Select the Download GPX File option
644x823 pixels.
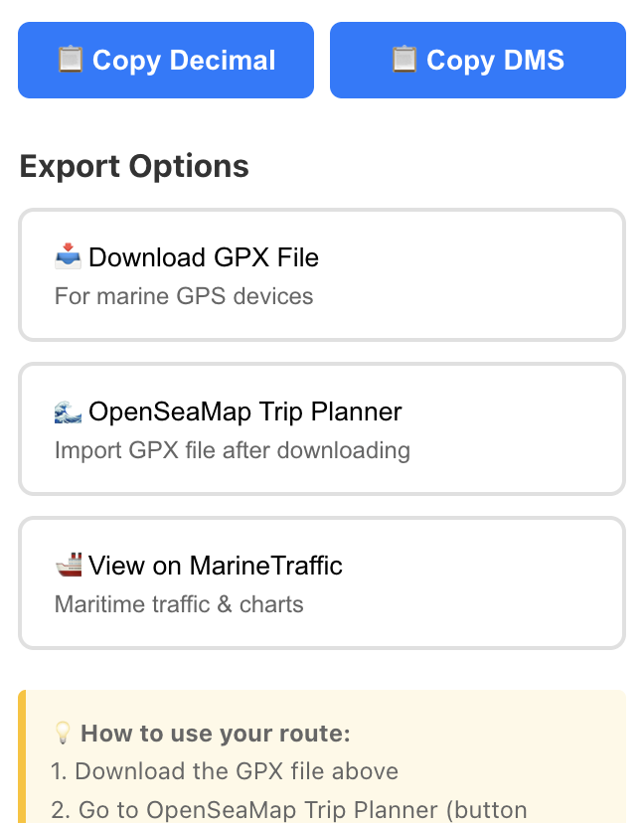click(322, 274)
